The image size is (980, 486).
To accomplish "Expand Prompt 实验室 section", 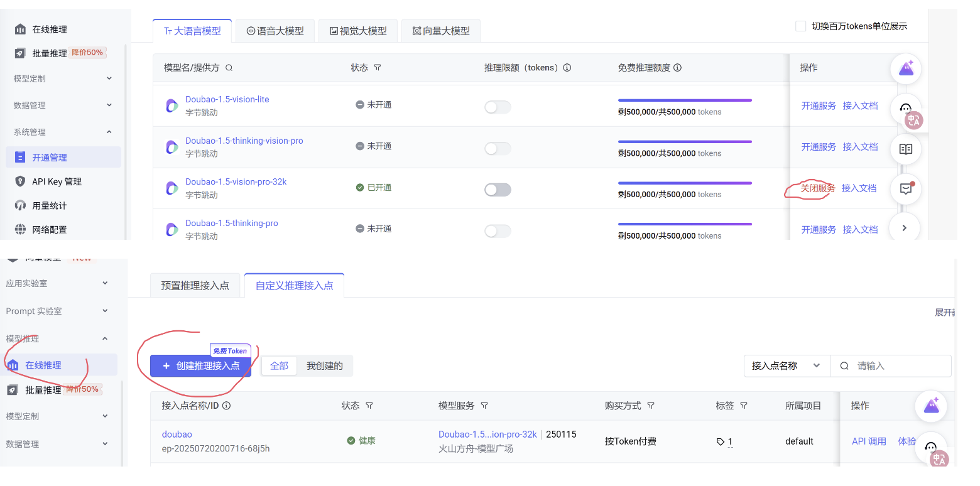I will coord(58,311).
